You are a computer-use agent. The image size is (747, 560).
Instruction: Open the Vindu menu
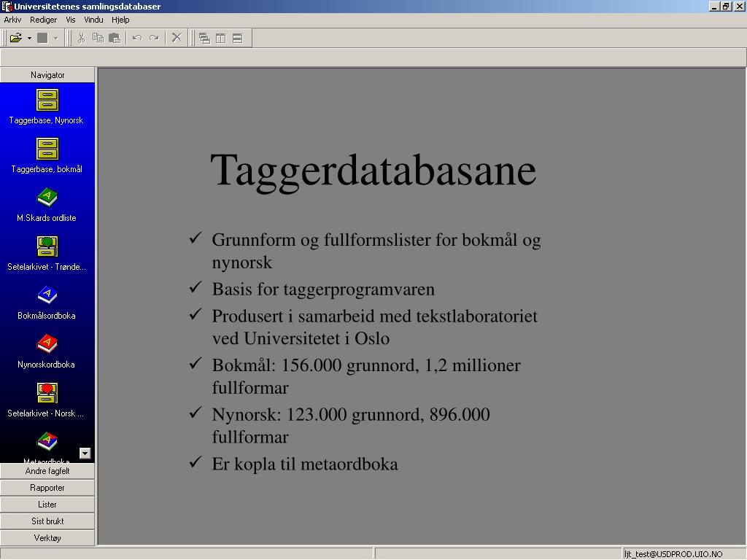click(93, 20)
